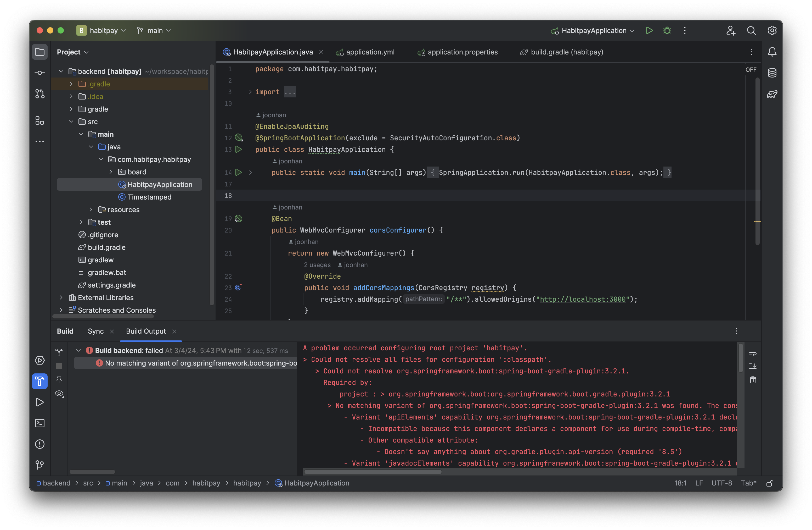Click the Debug bug icon
This screenshot has width=812, height=530.
tap(667, 30)
